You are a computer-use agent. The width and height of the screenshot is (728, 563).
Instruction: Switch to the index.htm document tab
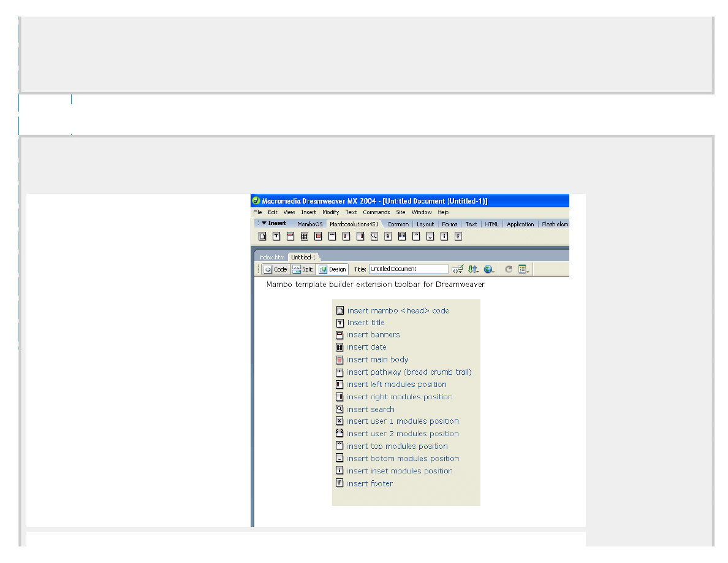tap(271, 257)
